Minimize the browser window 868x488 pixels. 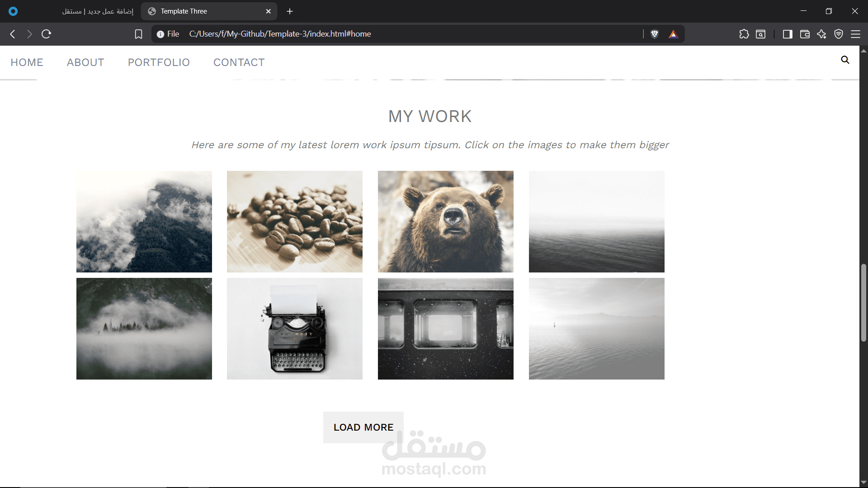tap(803, 11)
